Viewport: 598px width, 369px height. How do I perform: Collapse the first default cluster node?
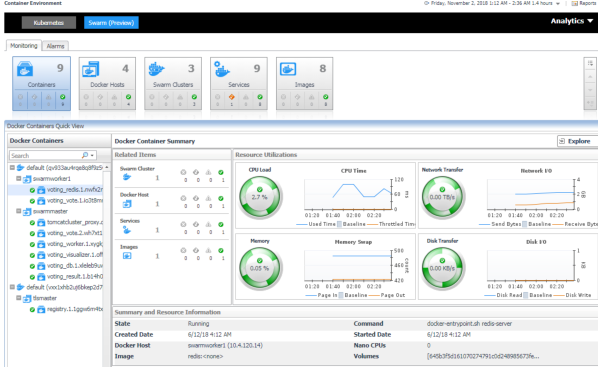coord(12,167)
